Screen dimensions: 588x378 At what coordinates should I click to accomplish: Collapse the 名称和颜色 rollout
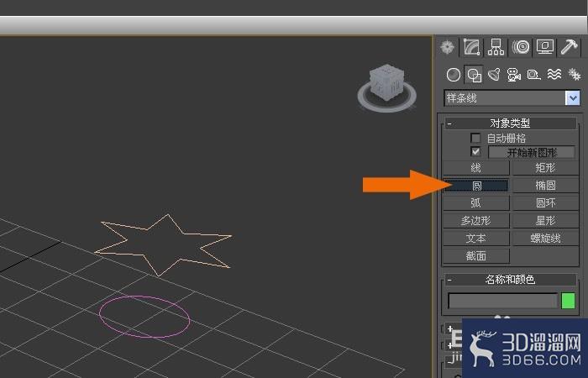[511, 280]
